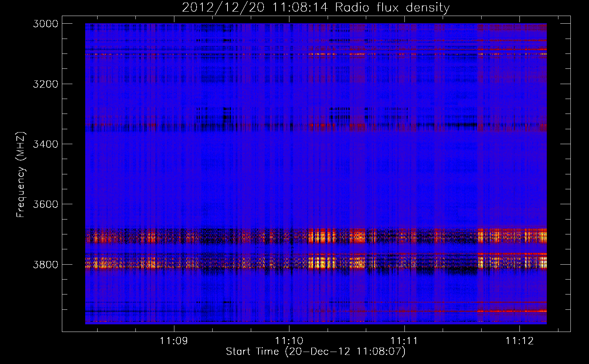Click the "Start Time (20-Dec-12 11:08:07)" x-axis label
Screen dimensions: 589x364
click(316, 352)
